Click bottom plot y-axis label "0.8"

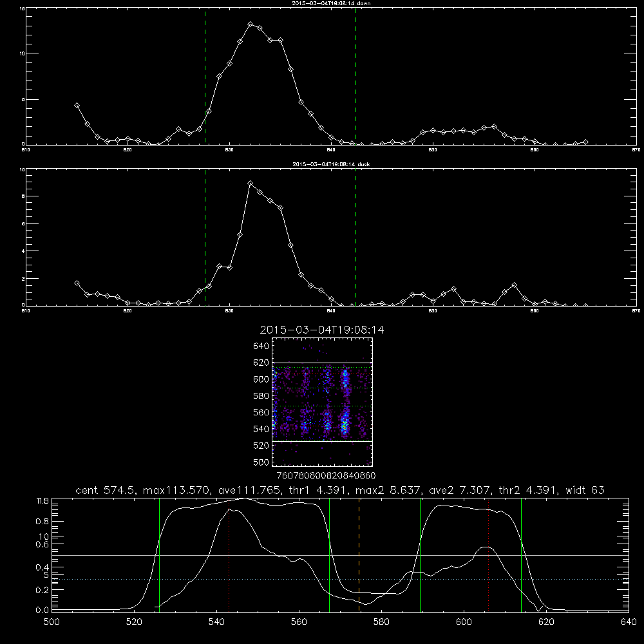(x=43, y=521)
